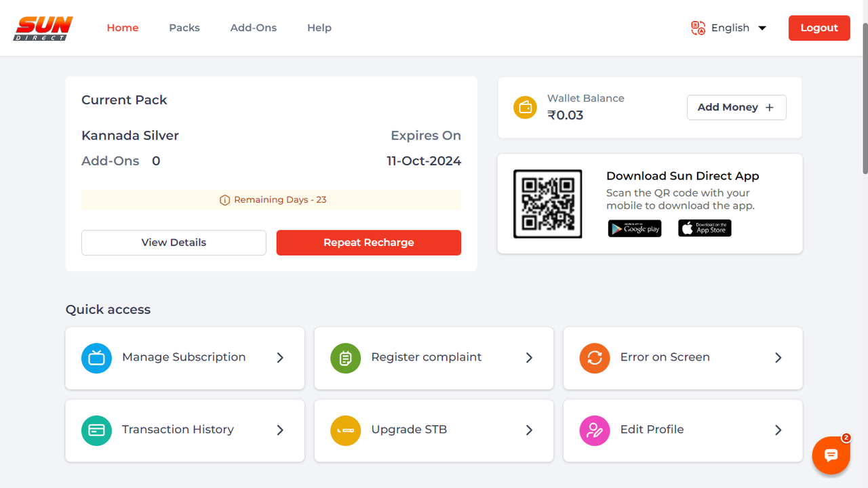The width and height of the screenshot is (868, 488).
Task: Open the Packs menu item
Action: tap(184, 28)
